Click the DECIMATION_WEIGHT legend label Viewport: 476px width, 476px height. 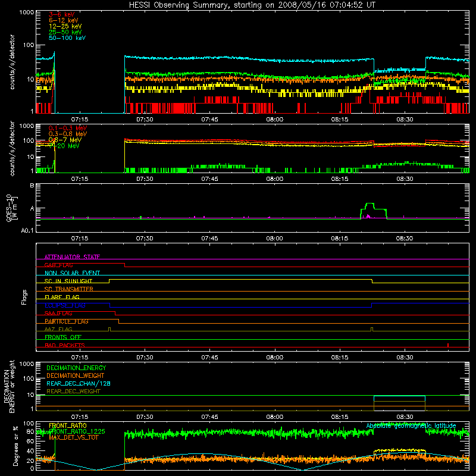pos(76,375)
